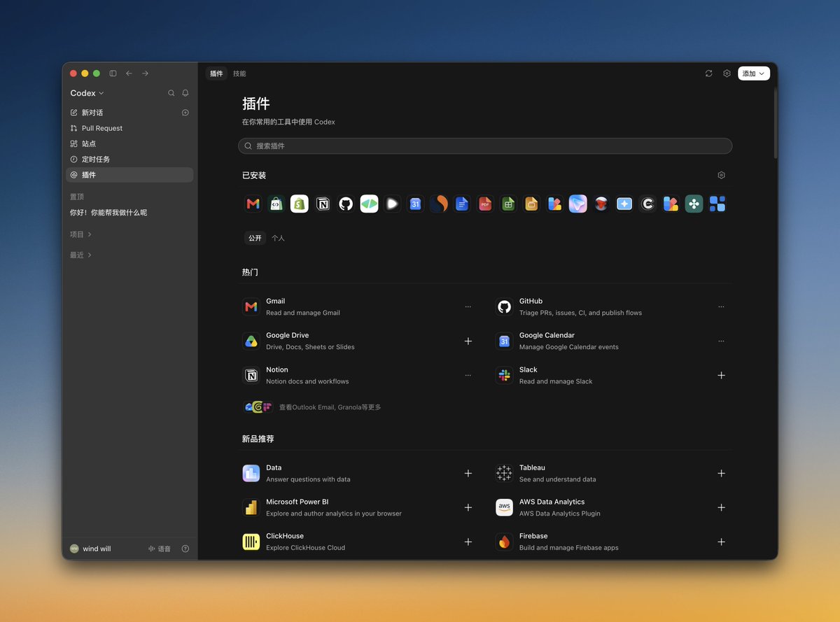
Task: Open the Codex dropdown menu
Action: point(87,93)
